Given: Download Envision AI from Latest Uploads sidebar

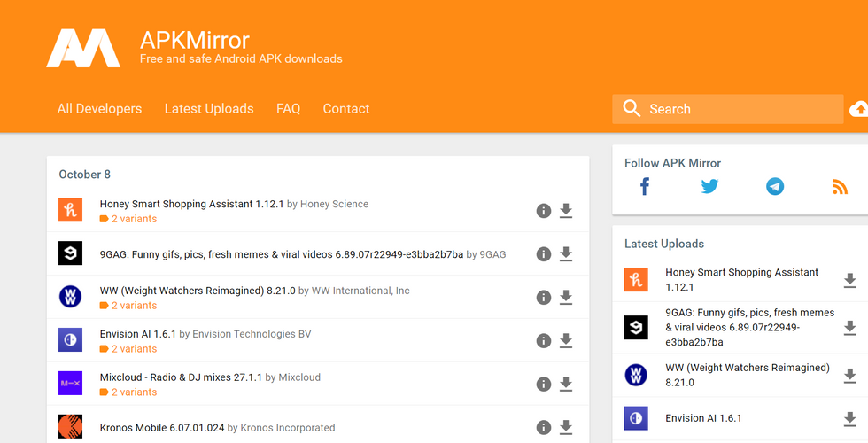Looking at the screenshot, I should 849,418.
